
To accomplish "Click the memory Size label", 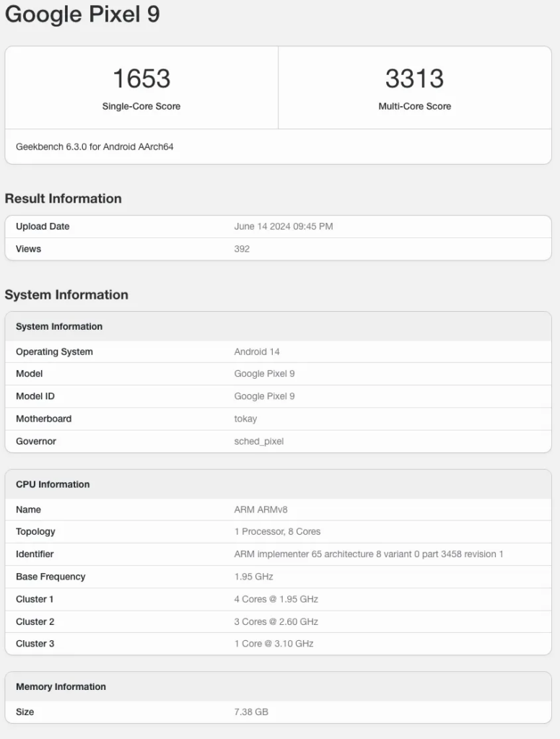I will click(x=25, y=712).
